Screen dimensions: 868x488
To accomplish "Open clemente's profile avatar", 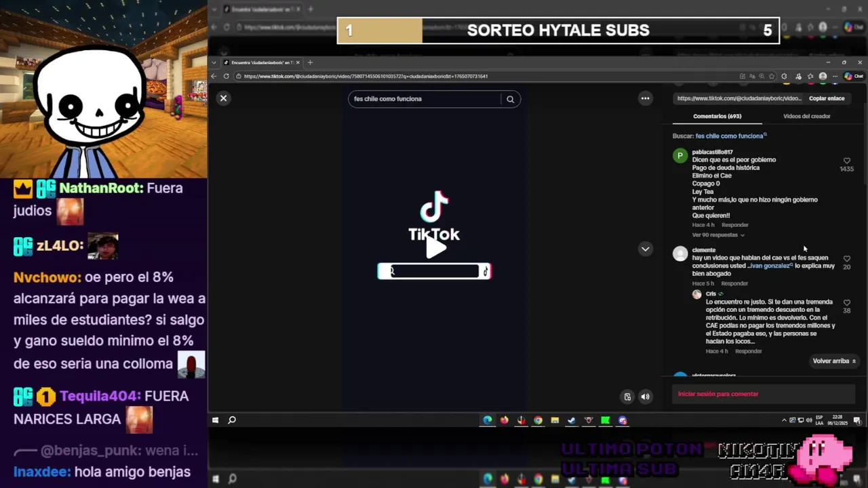I will tap(680, 253).
